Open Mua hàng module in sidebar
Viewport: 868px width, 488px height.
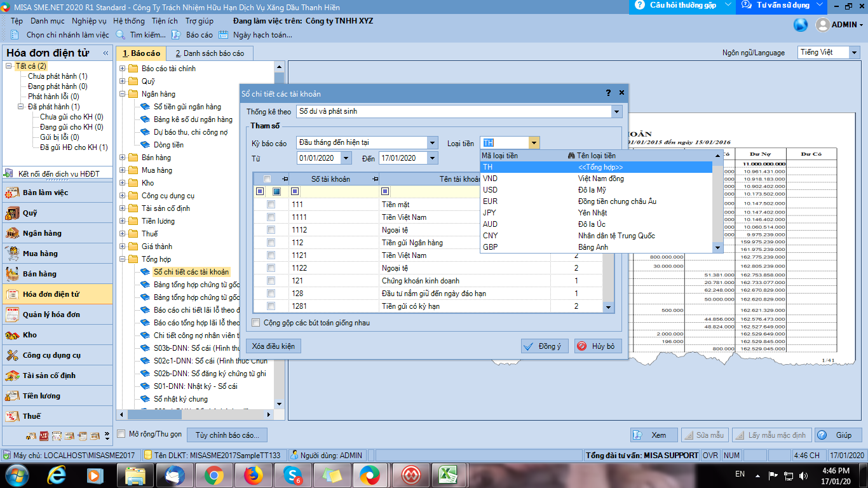tap(57, 254)
